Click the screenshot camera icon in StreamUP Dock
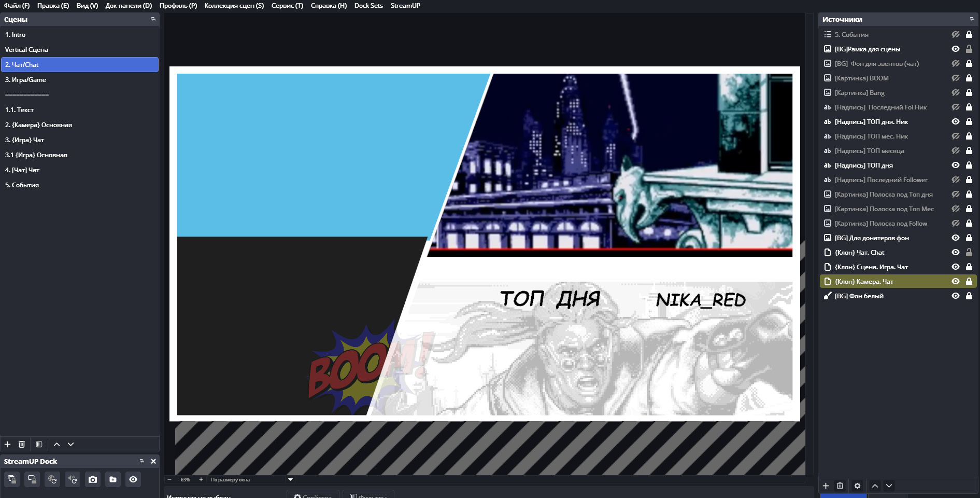Viewport: 980px width, 498px height. coord(93,479)
